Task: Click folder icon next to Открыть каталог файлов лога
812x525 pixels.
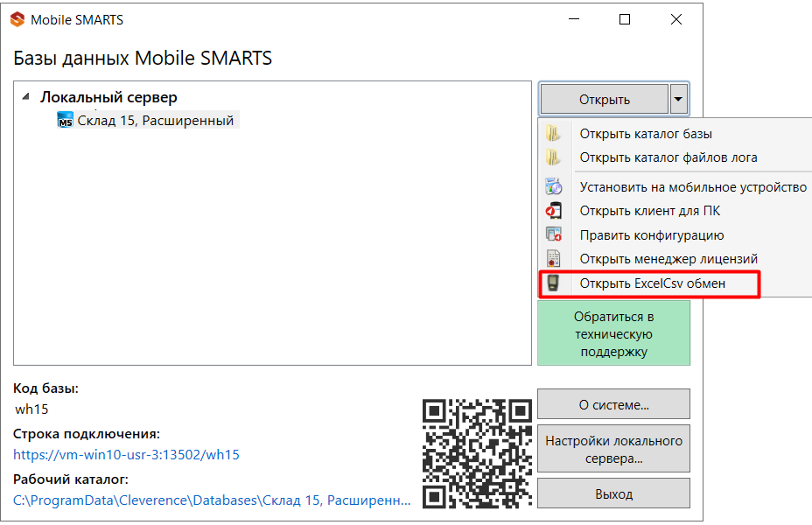Action: pyautogui.click(x=553, y=157)
